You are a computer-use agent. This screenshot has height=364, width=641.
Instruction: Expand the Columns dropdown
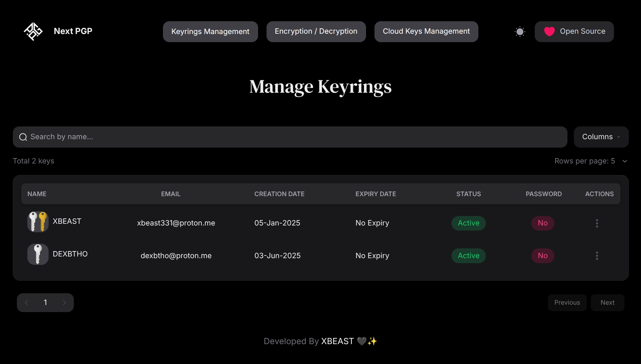point(601,137)
